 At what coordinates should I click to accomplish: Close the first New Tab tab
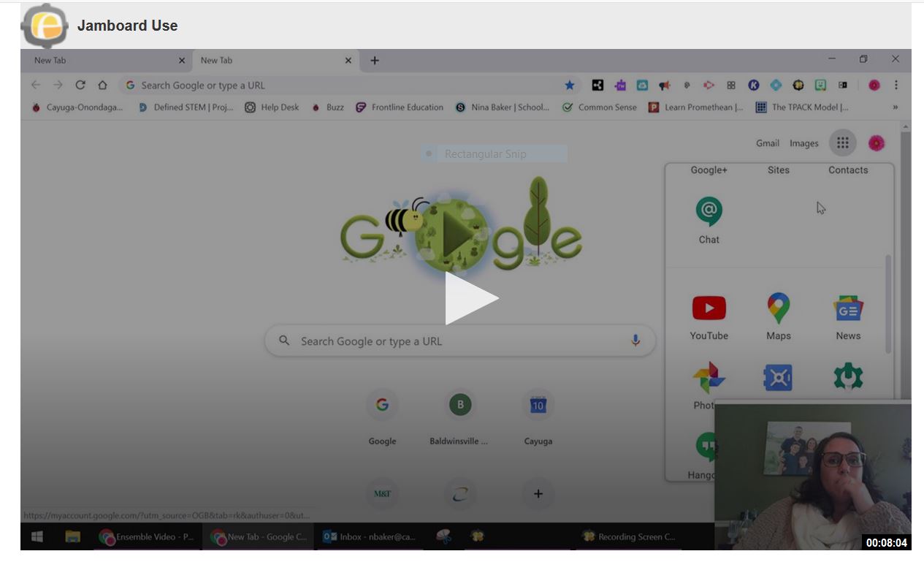click(182, 61)
